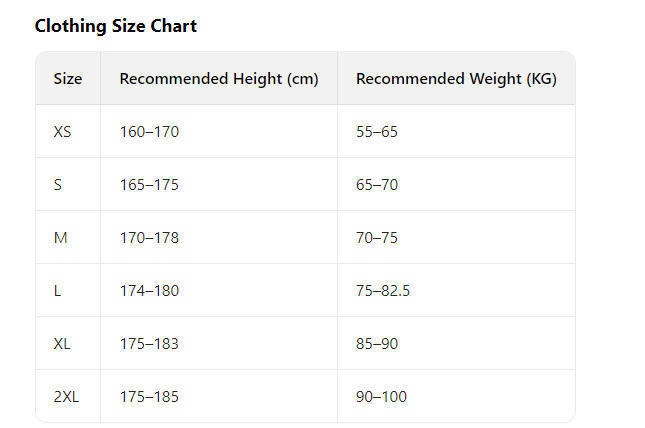Select the 174–180 height value
The width and height of the screenshot is (645, 428).
pyautogui.click(x=149, y=290)
